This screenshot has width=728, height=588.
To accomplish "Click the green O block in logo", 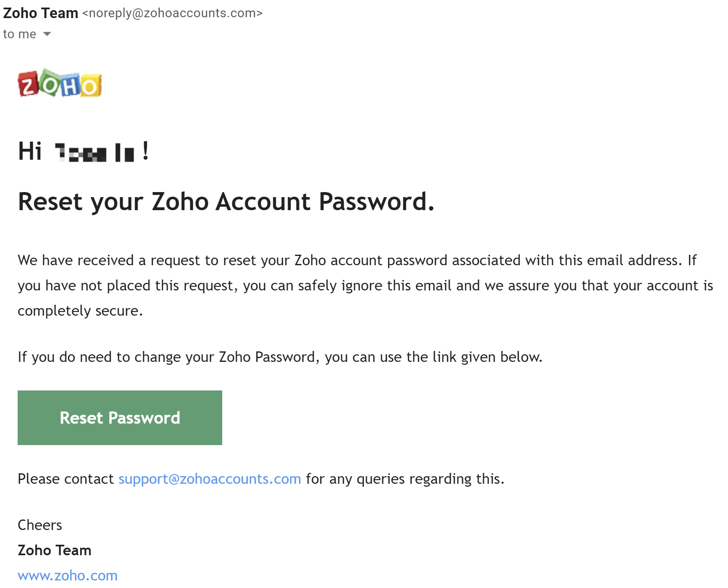I will 49,82.
